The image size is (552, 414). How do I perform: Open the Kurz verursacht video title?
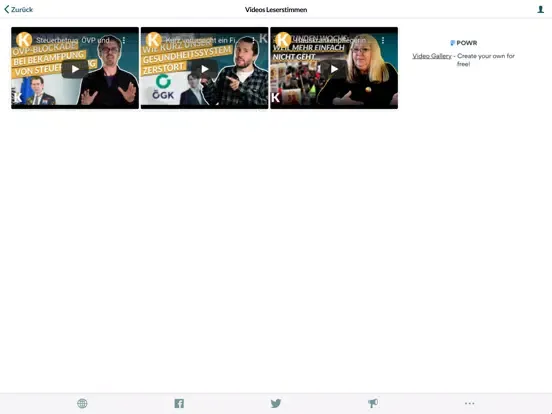coord(200,40)
